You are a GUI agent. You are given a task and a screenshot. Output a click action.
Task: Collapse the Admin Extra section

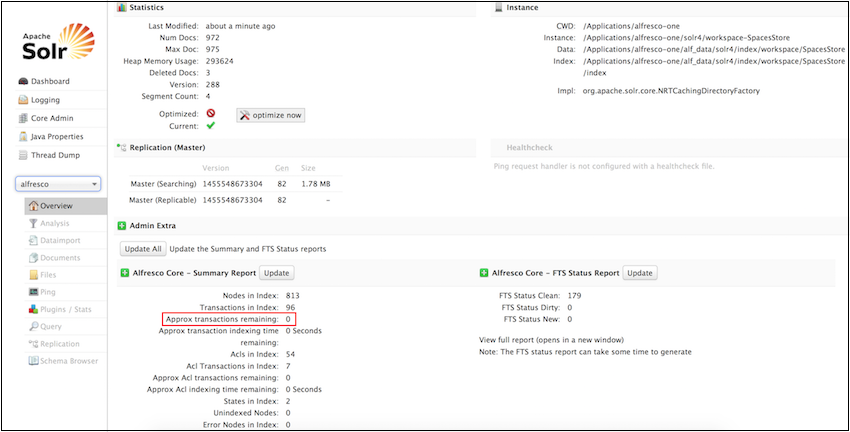(122, 226)
